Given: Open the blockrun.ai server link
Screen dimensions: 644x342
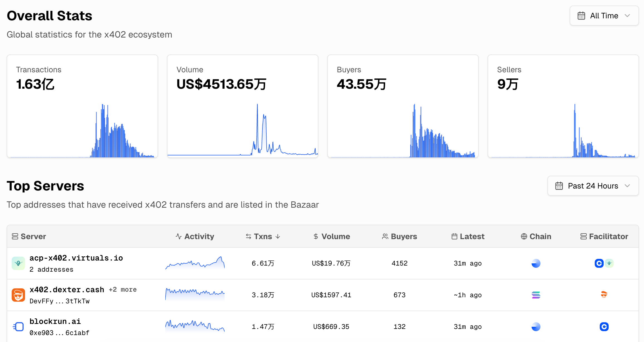Looking at the screenshot, I should point(55,321).
